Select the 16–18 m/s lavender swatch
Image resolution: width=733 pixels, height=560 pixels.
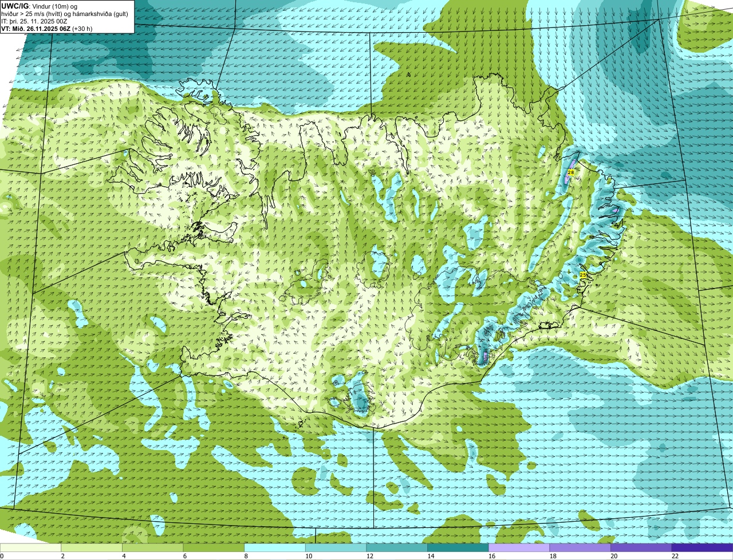[x=519, y=547]
